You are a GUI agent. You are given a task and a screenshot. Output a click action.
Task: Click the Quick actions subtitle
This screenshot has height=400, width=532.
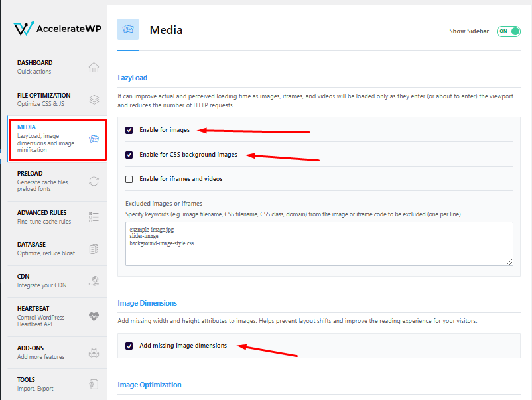pos(34,72)
